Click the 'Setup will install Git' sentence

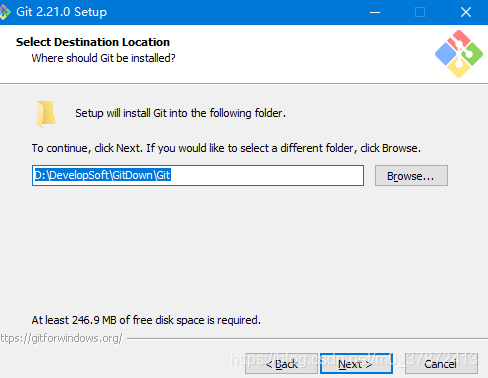(x=180, y=113)
